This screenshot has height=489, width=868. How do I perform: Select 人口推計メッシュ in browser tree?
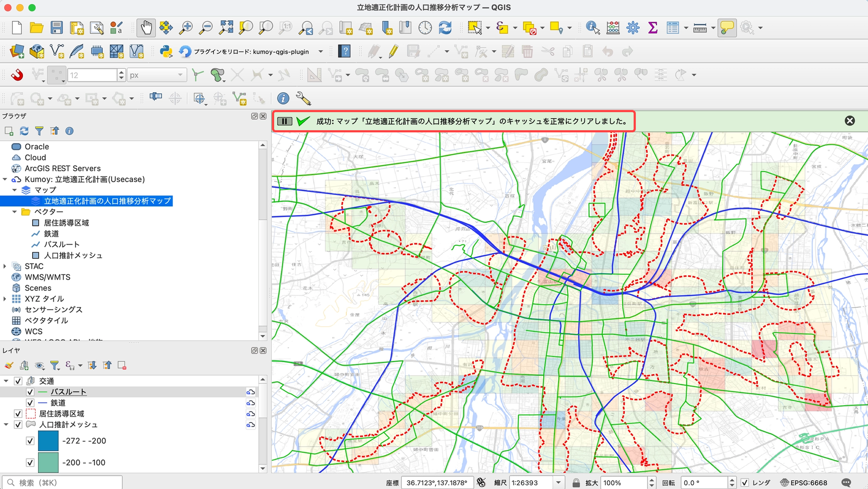[x=73, y=255]
